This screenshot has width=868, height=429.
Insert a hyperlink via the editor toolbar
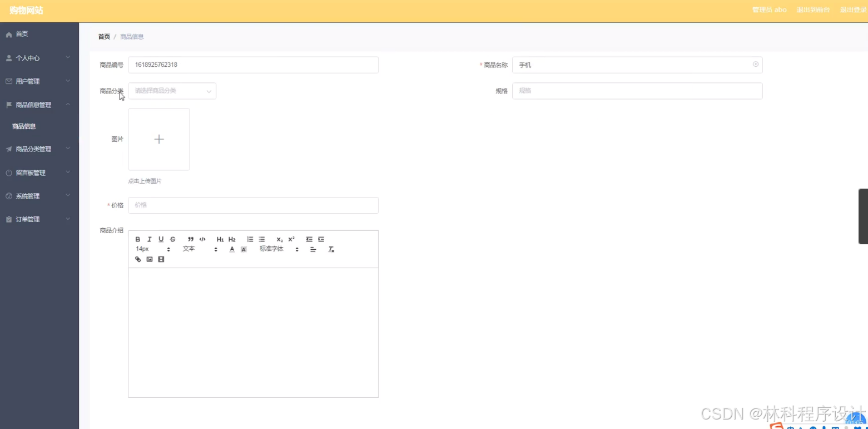tap(137, 259)
